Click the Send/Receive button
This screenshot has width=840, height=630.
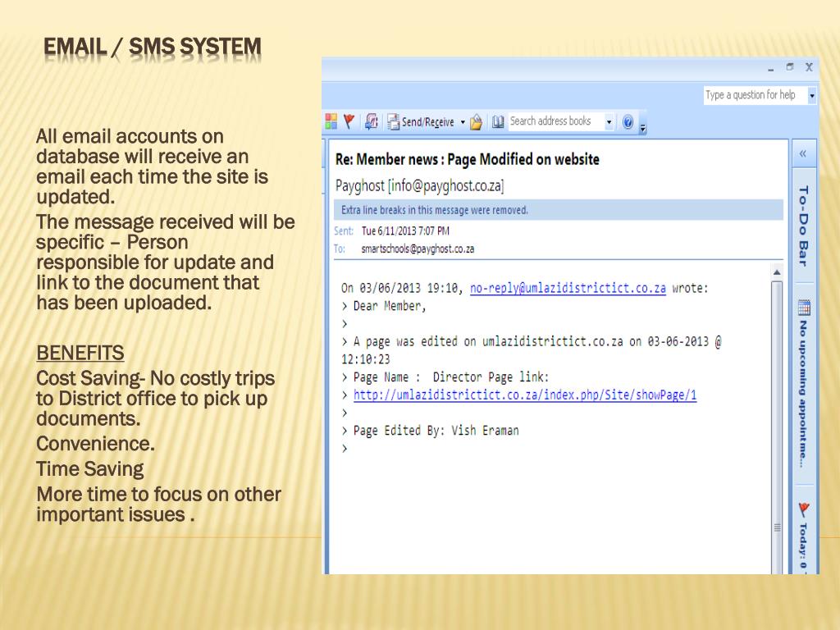pos(421,122)
